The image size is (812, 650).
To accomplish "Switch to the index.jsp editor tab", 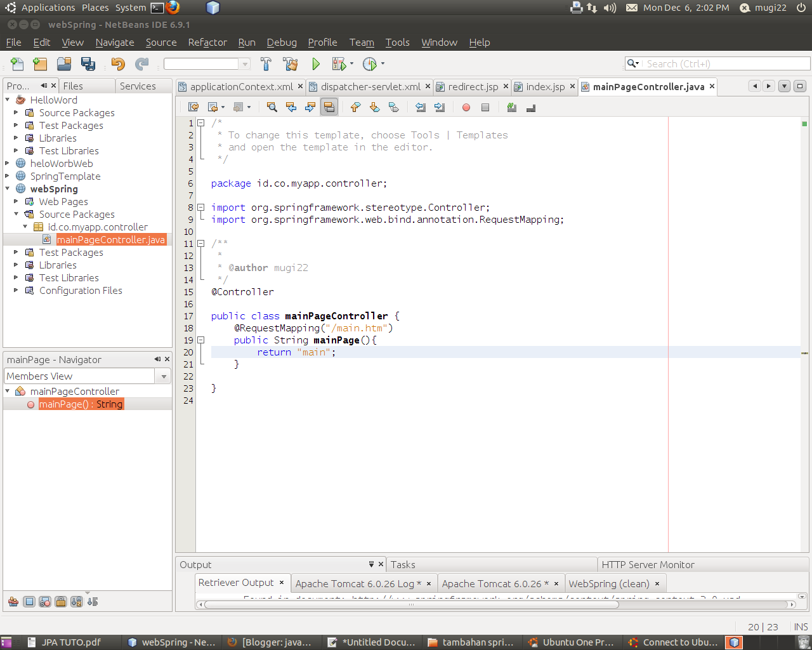I will click(546, 86).
